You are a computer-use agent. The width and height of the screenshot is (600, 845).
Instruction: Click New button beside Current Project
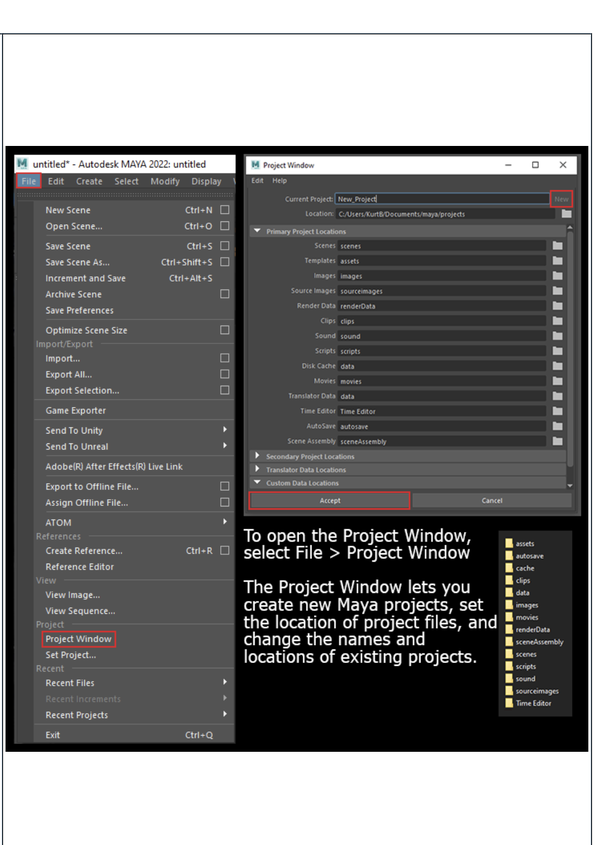tap(561, 199)
